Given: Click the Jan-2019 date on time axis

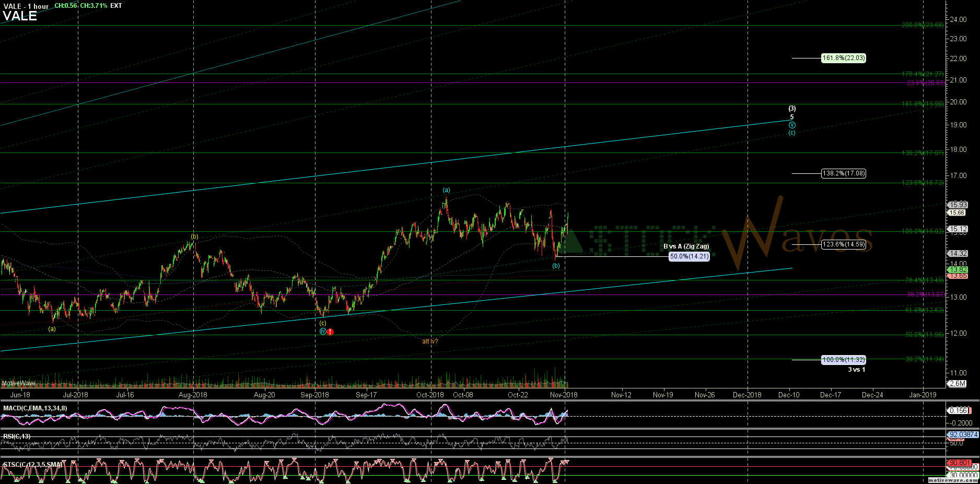Looking at the screenshot, I should click(x=923, y=395).
